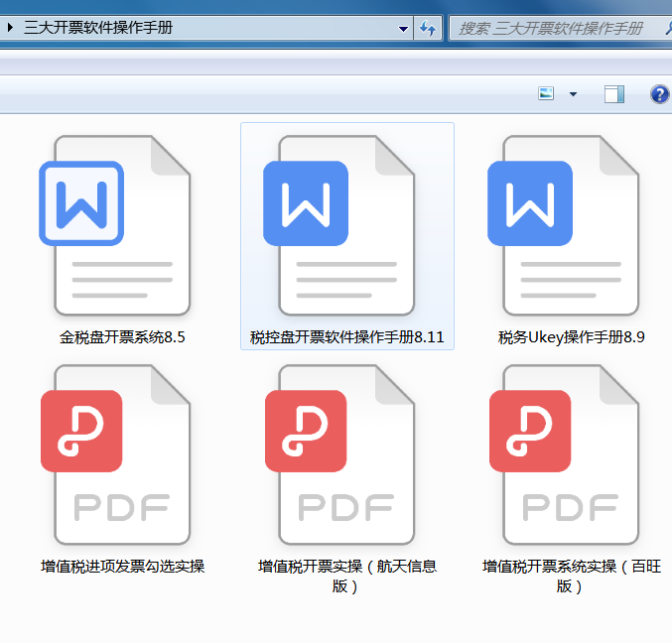Expand the view options dropdown arrow
Image resolution: width=672 pixels, height=643 pixels.
tap(573, 94)
